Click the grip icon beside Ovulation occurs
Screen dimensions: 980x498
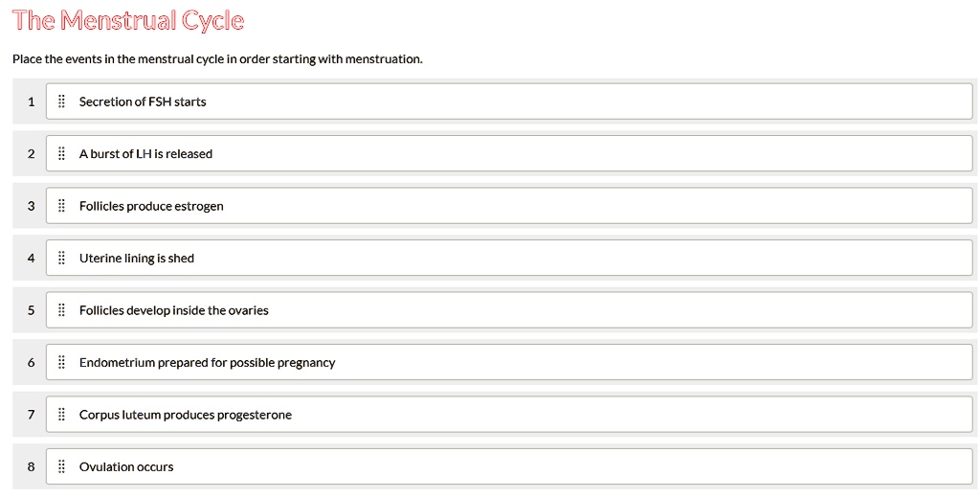coord(61,466)
